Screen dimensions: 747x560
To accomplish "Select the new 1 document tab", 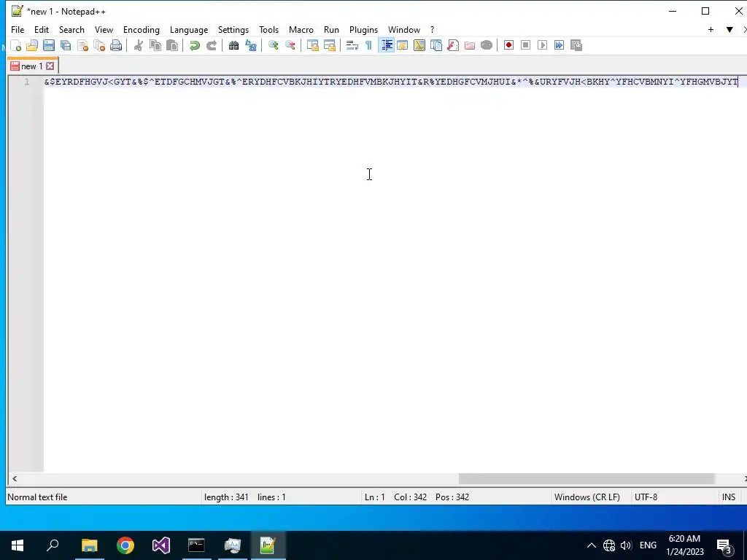I will coord(31,66).
